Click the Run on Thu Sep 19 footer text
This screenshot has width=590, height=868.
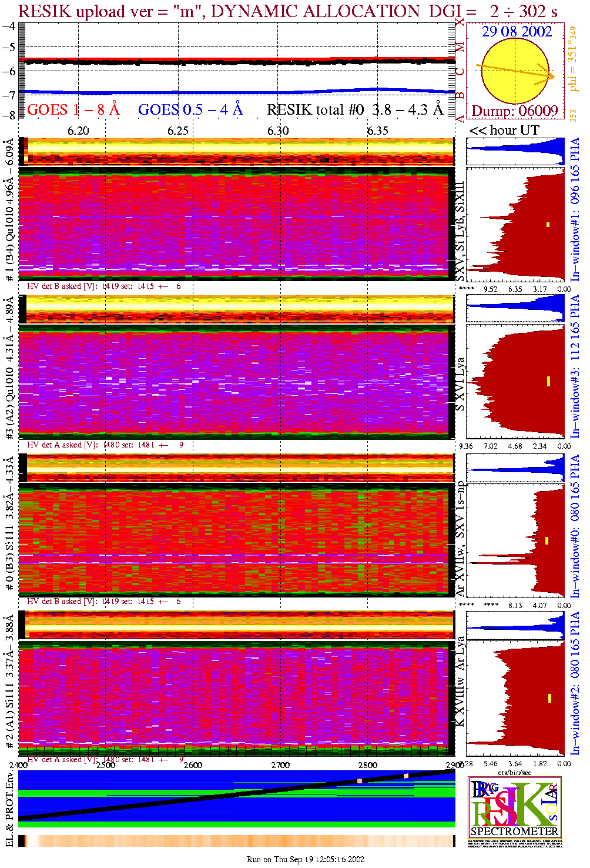(306, 859)
